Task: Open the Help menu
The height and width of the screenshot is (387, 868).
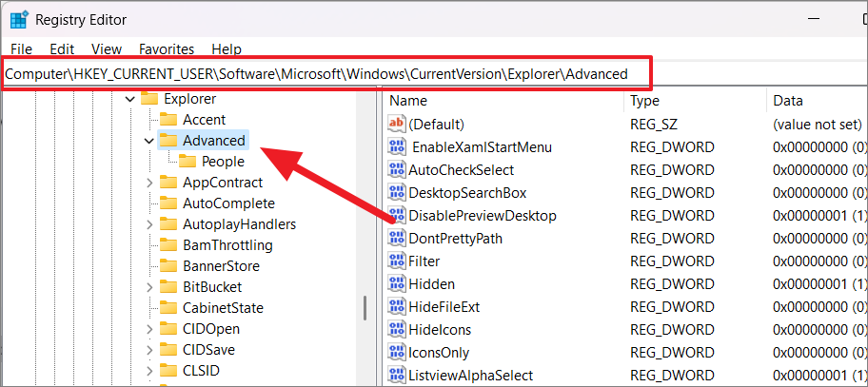Action: (x=227, y=49)
